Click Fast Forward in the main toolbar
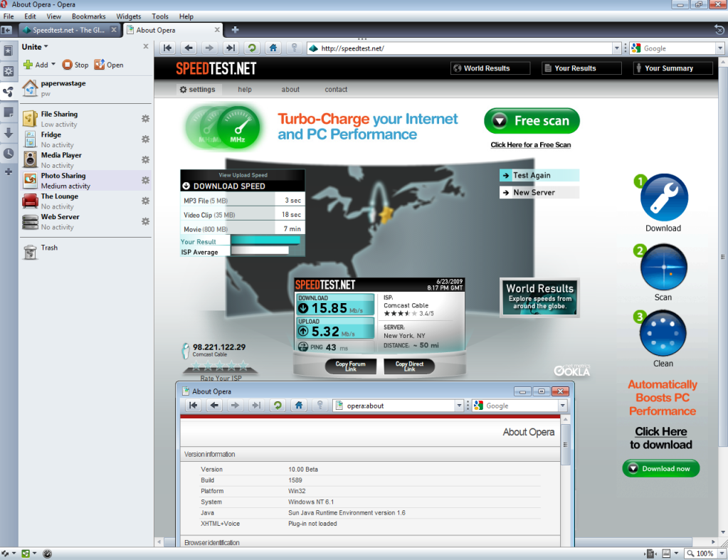 (x=231, y=48)
